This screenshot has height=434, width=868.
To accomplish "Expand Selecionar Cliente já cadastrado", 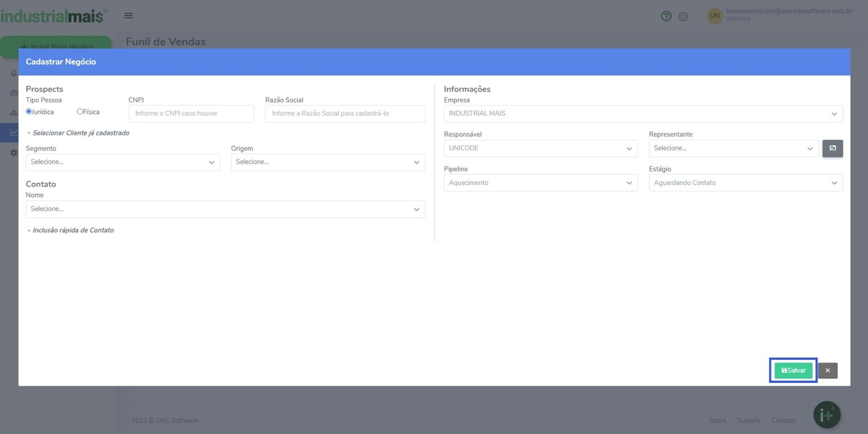I will tap(80, 133).
